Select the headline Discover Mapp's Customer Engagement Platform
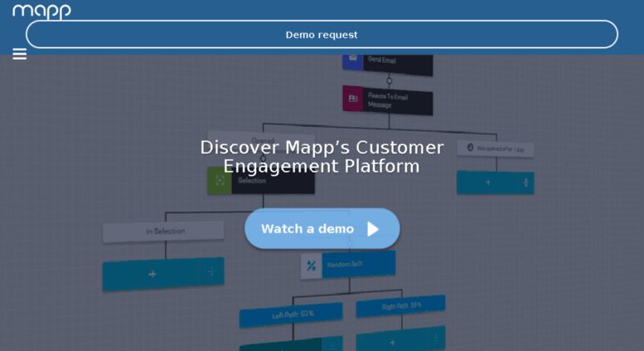Viewport: 644px width, 351px height. [x=322, y=157]
